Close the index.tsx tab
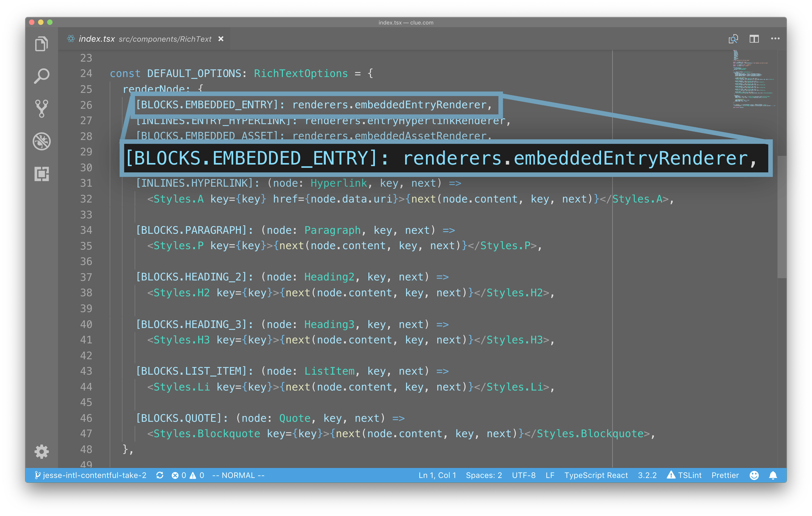 point(221,39)
